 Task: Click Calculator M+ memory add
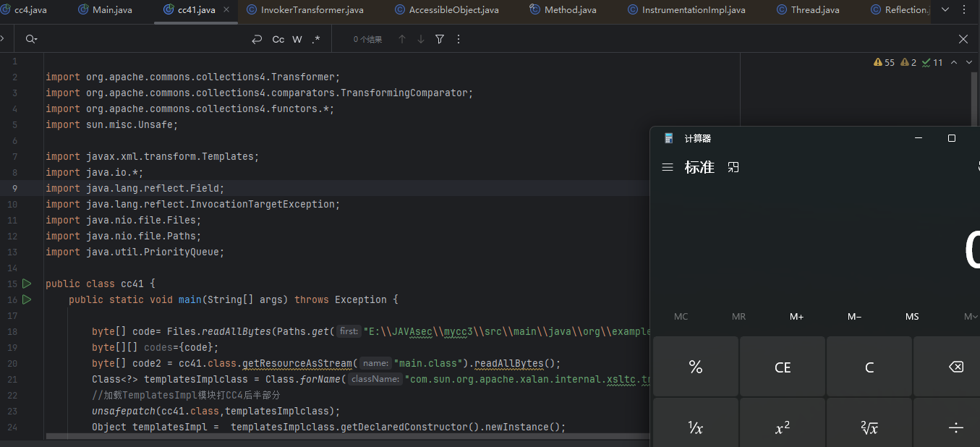(x=796, y=317)
